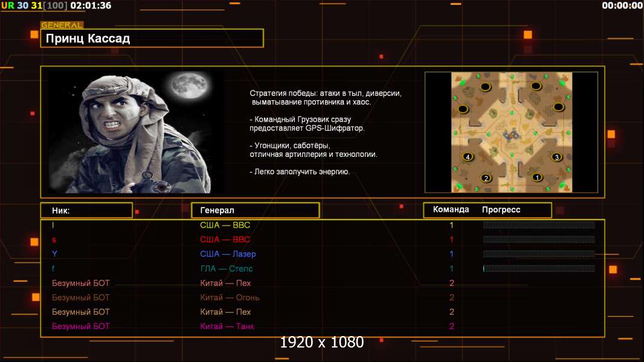Image resolution: width=644 pixels, height=362 pixels.
Task: Click red 'США — ВВС' general entry
Action: point(225,240)
